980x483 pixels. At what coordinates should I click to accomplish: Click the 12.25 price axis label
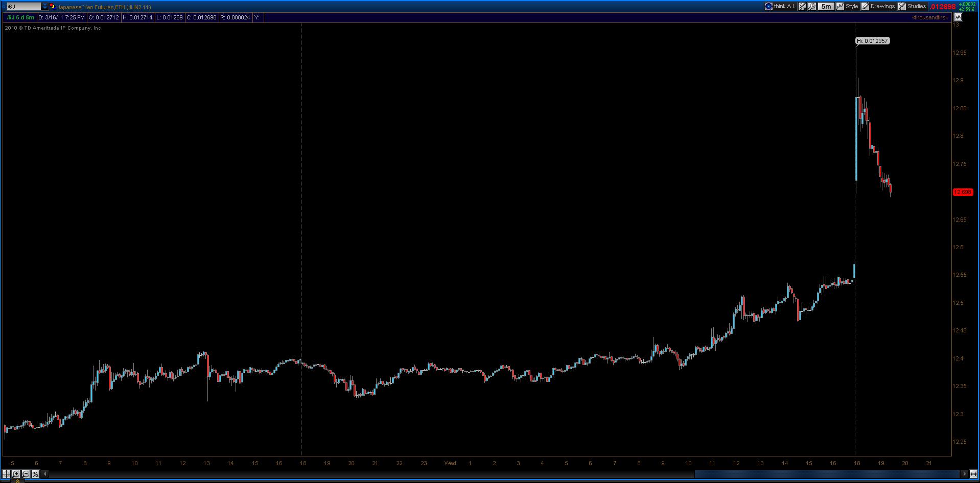[959, 442]
